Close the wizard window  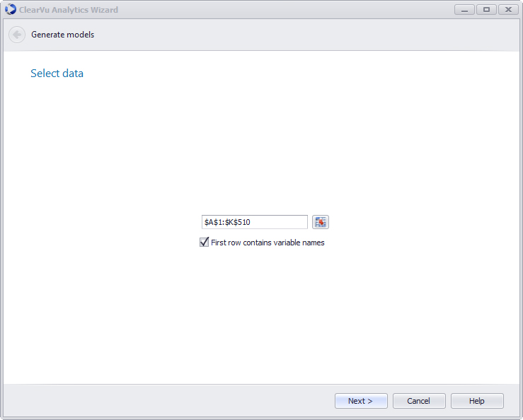pos(508,10)
